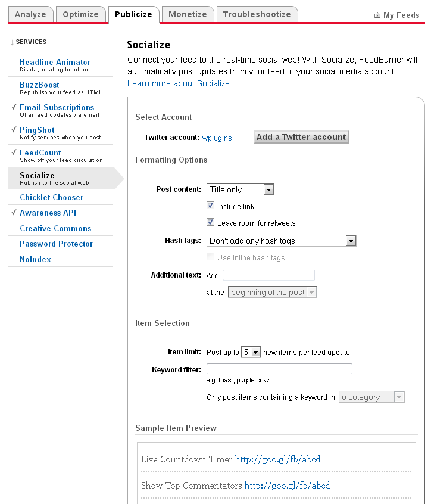
Task: Open the Monetize tab
Action: tap(188, 15)
